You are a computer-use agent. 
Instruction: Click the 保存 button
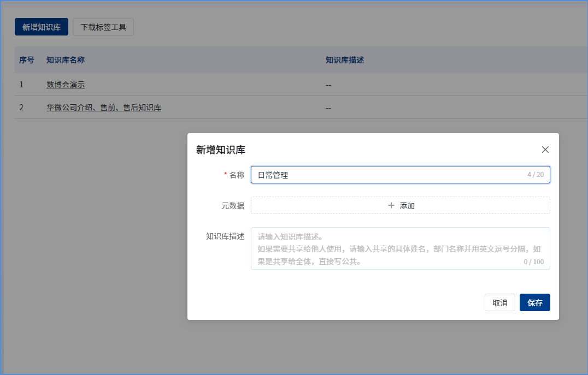click(534, 303)
